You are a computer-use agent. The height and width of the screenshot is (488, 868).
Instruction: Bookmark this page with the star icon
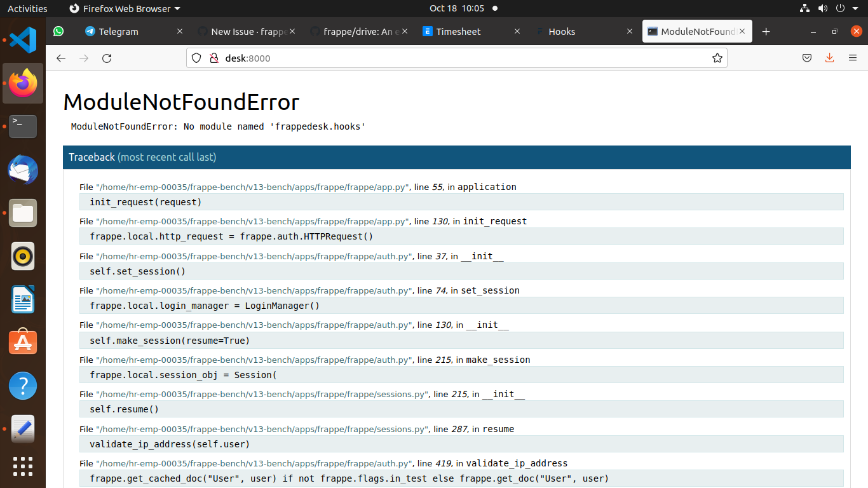[x=717, y=58]
